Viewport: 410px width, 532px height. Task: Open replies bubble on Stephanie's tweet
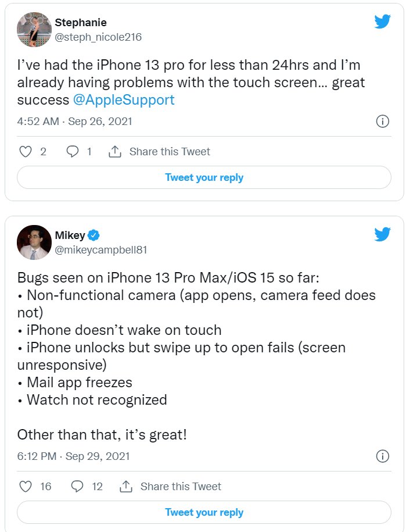[73, 152]
